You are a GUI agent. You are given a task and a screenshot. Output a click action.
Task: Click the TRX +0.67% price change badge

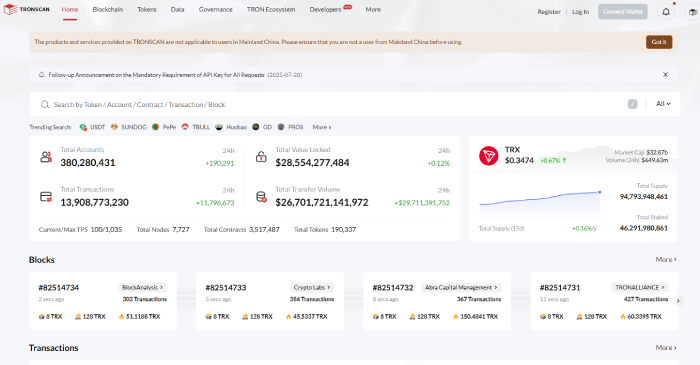click(x=554, y=160)
